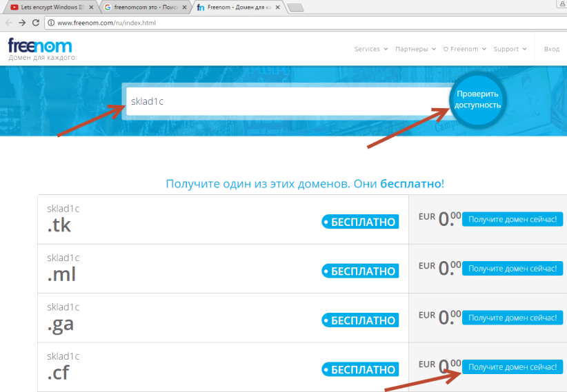Screen dimensions: 567x392
Task: Get the sklad1c .tk domain now
Action: click(512, 220)
